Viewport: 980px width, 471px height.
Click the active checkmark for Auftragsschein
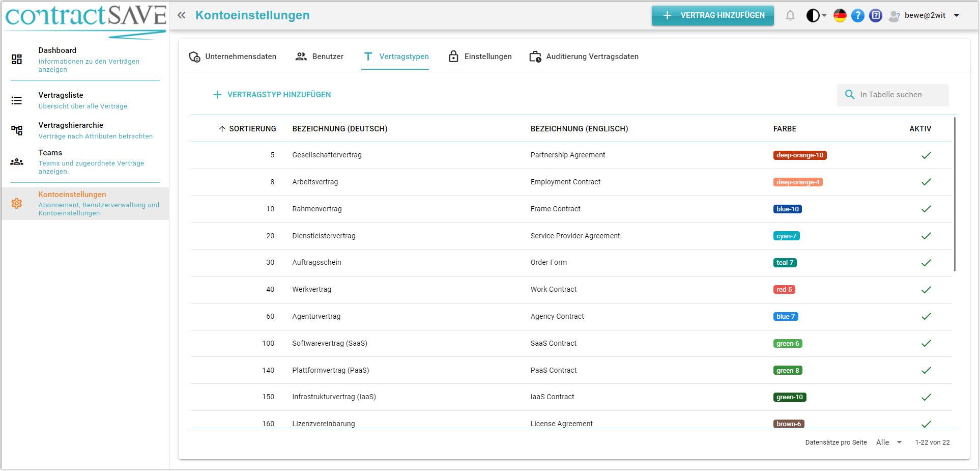[926, 263]
